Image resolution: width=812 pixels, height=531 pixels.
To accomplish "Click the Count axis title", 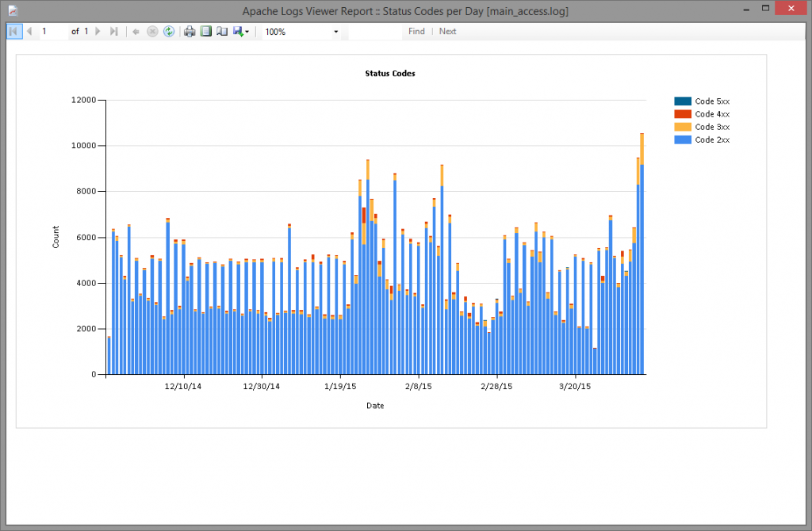I will pyautogui.click(x=56, y=237).
